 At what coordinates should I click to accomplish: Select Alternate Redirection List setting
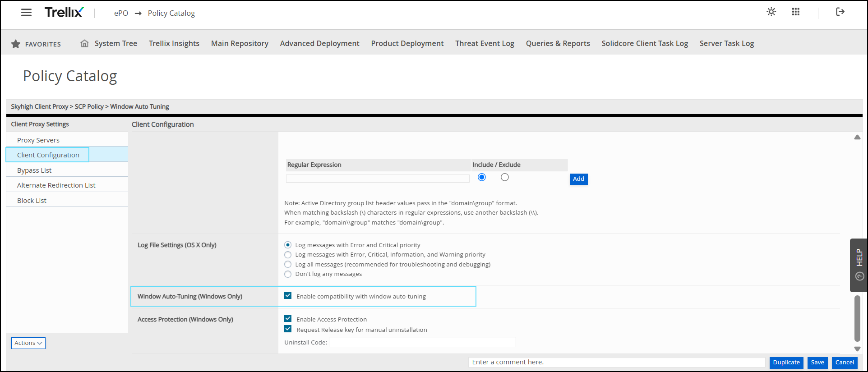pyautogui.click(x=67, y=185)
